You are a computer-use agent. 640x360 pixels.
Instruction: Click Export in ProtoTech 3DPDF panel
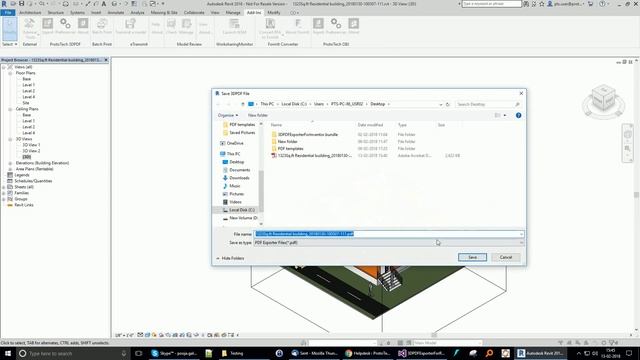[x=48, y=26]
